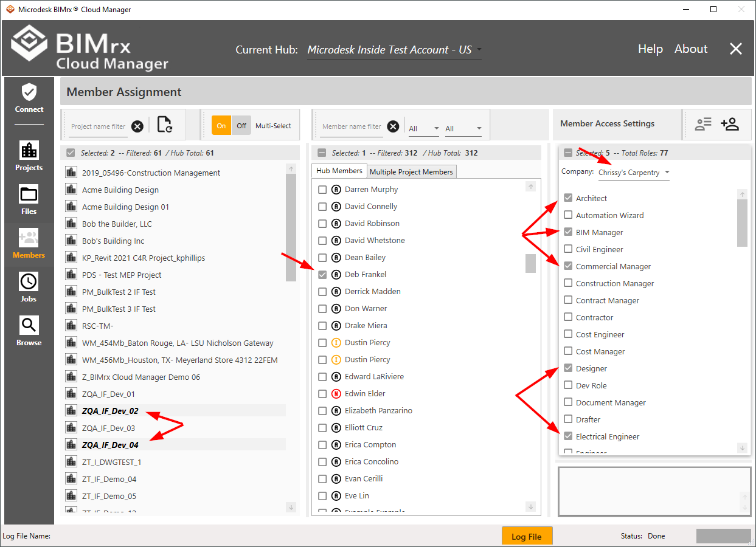Screen dimensions: 756x547
Task: Click the empty notes box under roles
Action: (x=654, y=491)
